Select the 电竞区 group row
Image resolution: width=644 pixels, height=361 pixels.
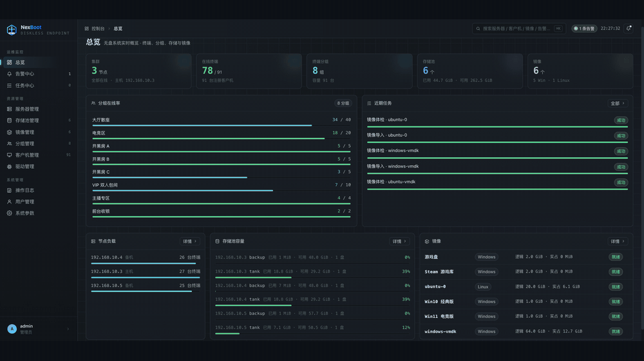pyautogui.click(x=222, y=135)
